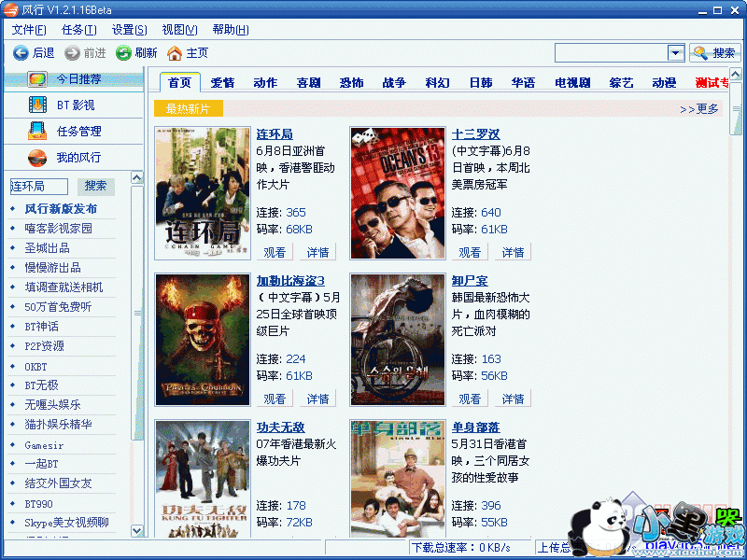Viewport: 747px width, 560px height.
Task: Open home page using 主页 house icon
Action: click(x=175, y=53)
